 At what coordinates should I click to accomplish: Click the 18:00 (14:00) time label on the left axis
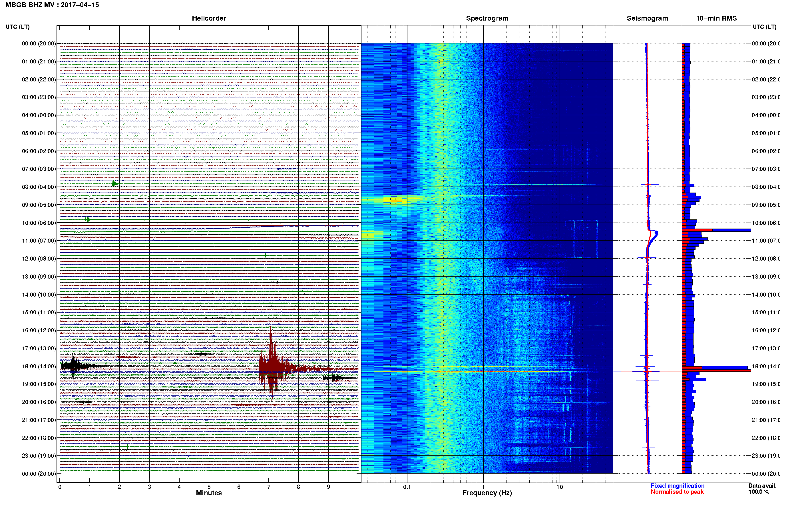(39, 367)
